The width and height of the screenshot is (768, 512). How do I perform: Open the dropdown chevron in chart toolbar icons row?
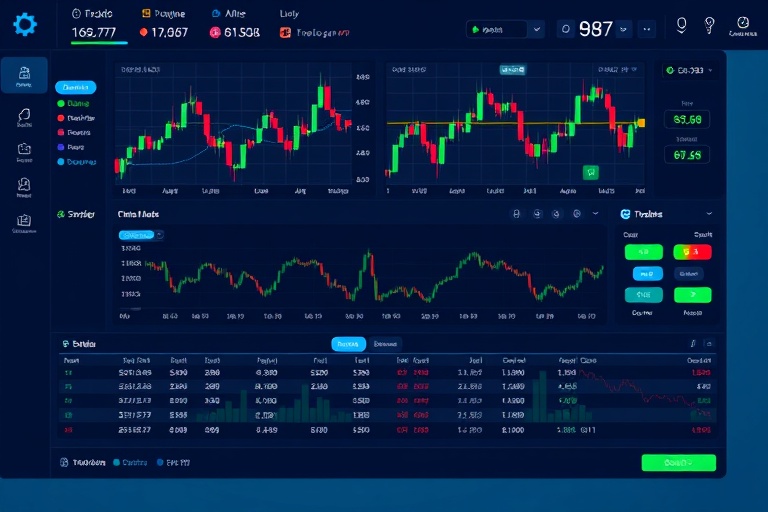coord(596,214)
